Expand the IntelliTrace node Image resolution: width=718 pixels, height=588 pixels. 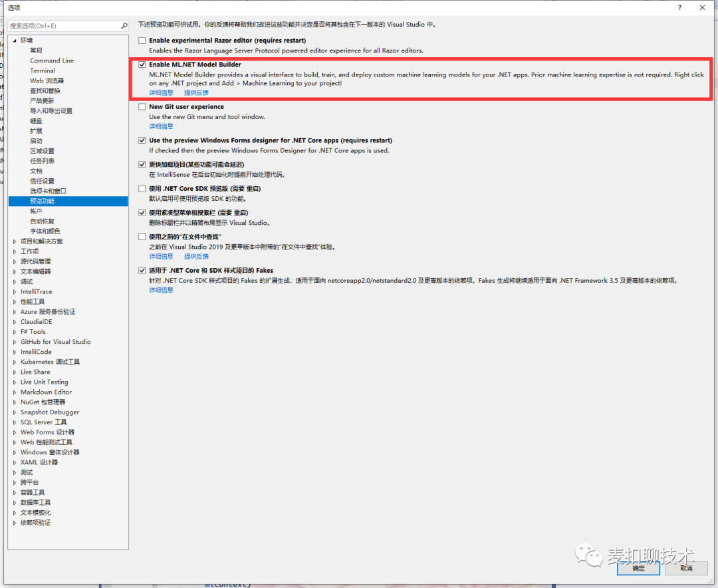click(15, 292)
